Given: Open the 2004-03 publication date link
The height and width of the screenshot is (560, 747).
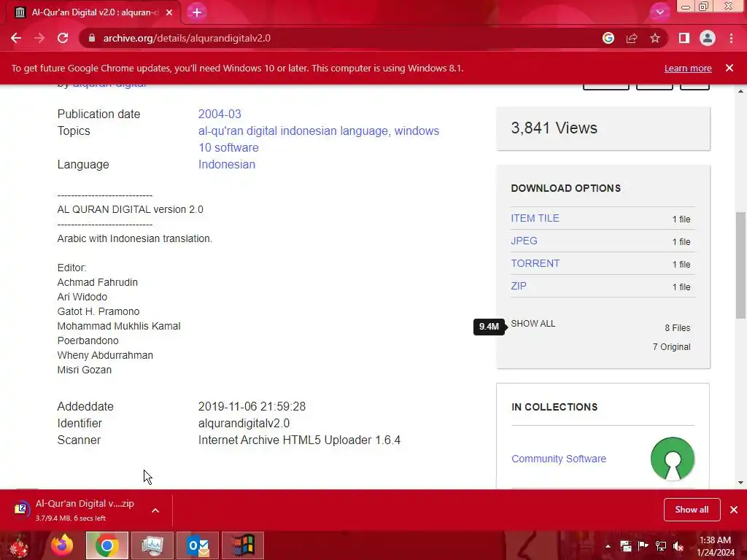Looking at the screenshot, I should click(x=220, y=114).
